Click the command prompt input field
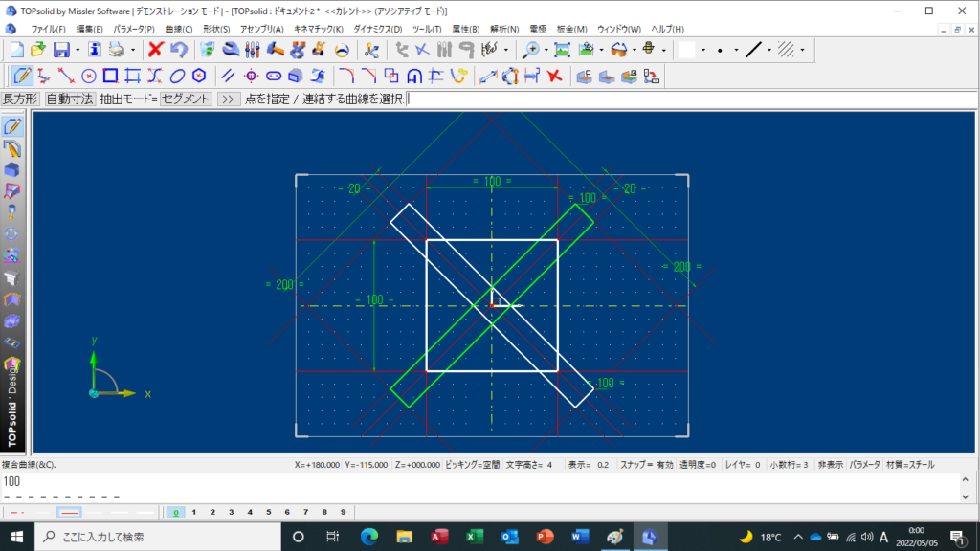This screenshot has width=980, height=551. tap(692, 99)
